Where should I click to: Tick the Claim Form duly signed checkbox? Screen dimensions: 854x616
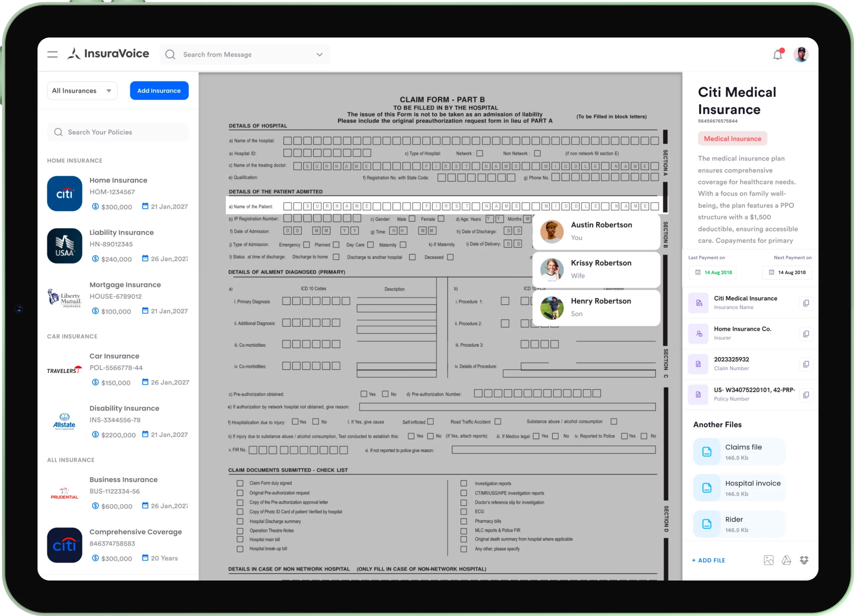240,483
